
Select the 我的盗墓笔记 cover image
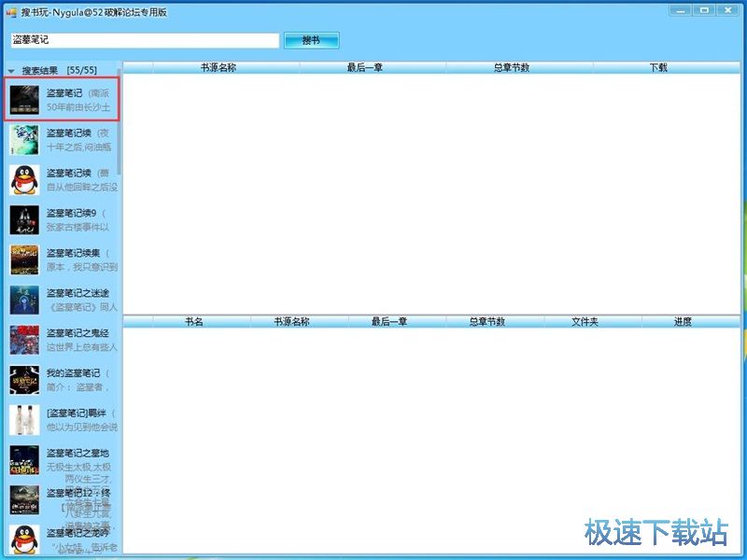24,380
